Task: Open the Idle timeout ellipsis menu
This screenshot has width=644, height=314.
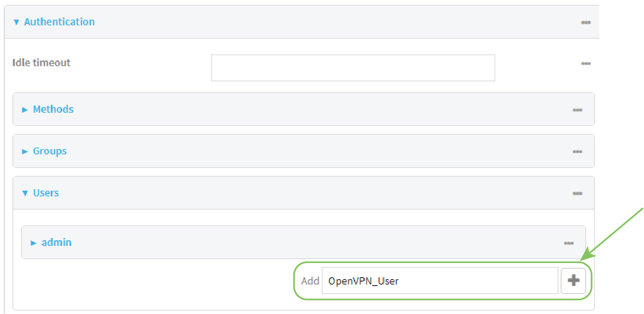Action: tap(586, 64)
